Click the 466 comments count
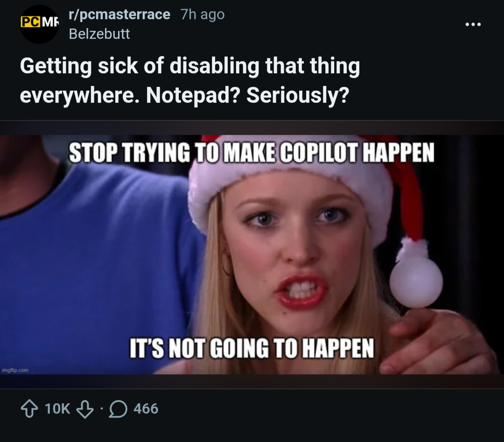 pos(146,409)
